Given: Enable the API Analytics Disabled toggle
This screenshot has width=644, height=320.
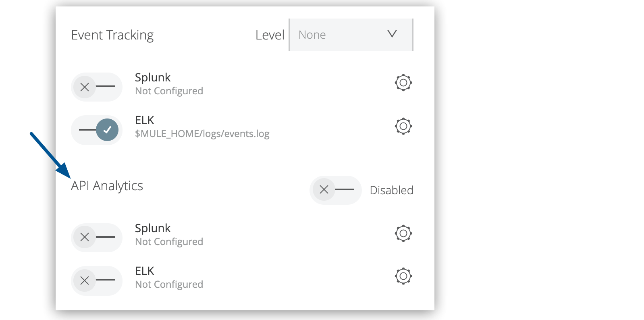Looking at the screenshot, I should [x=336, y=190].
